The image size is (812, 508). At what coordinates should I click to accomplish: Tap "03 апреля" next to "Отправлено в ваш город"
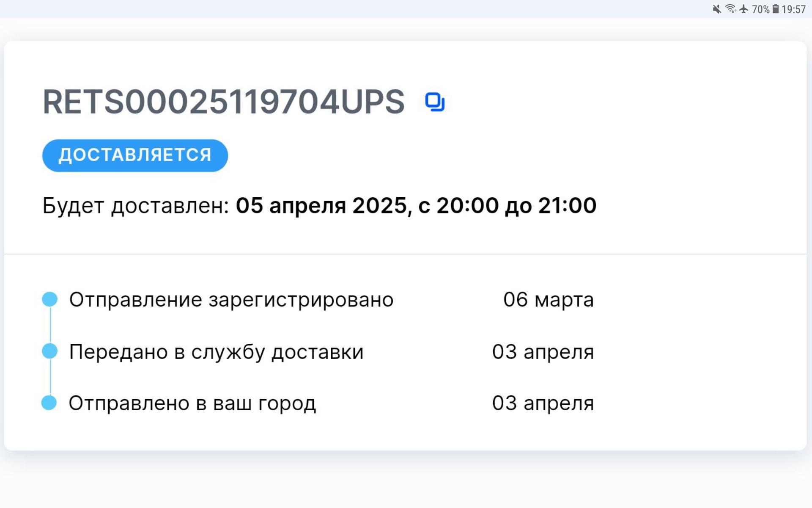click(x=543, y=403)
